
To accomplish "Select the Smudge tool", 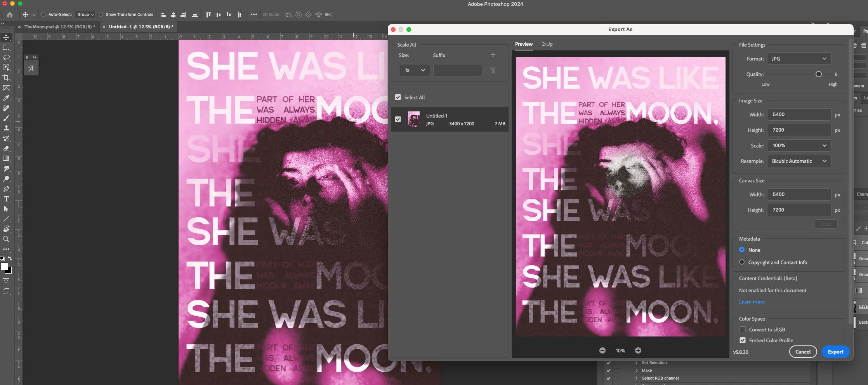I will [6, 168].
